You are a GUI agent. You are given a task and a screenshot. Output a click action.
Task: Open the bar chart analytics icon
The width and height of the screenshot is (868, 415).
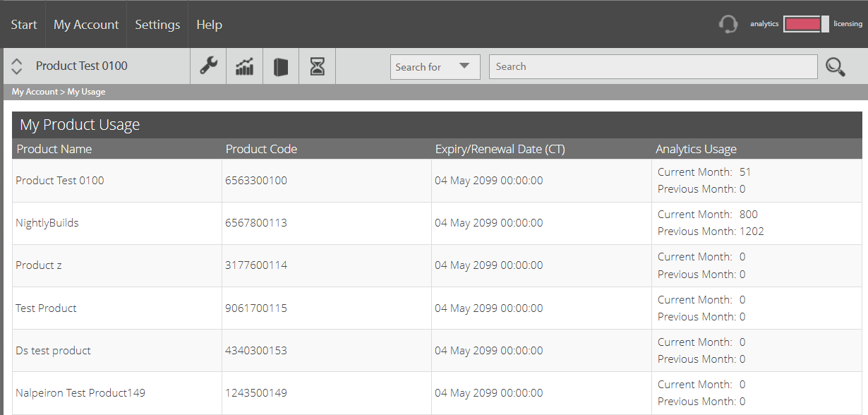pyautogui.click(x=244, y=66)
